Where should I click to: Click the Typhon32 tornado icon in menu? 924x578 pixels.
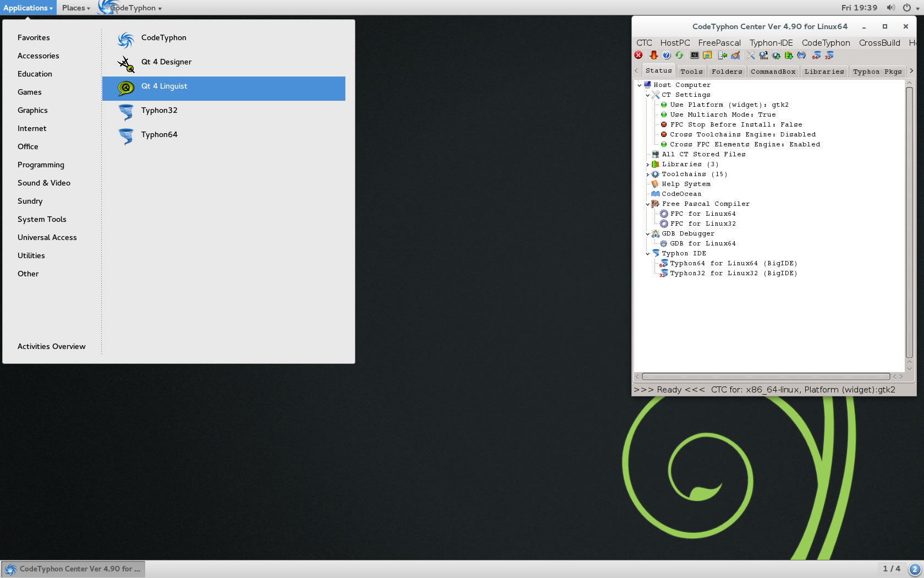click(x=126, y=112)
